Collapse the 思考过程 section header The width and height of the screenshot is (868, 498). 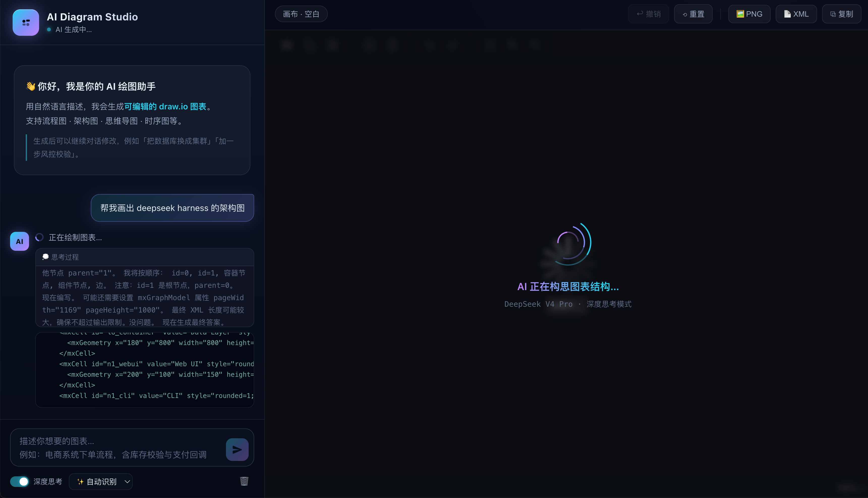[145, 257]
